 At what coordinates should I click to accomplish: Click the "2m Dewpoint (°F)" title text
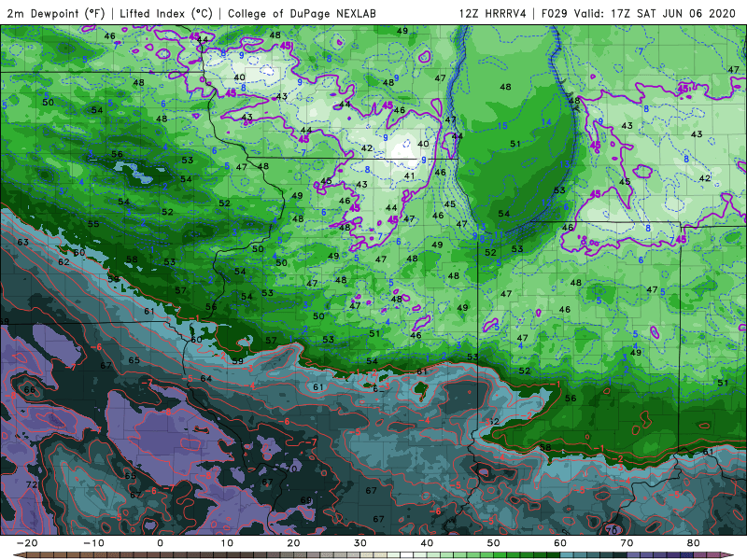56,14
